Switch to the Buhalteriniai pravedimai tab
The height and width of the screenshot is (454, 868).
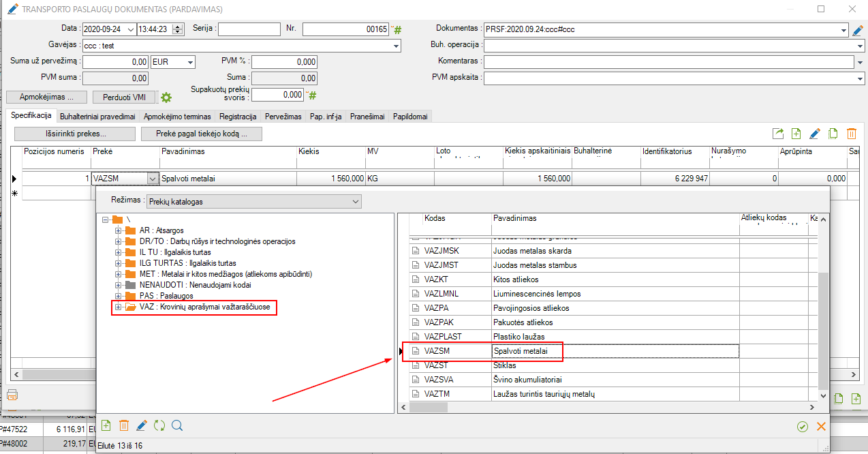[97, 117]
